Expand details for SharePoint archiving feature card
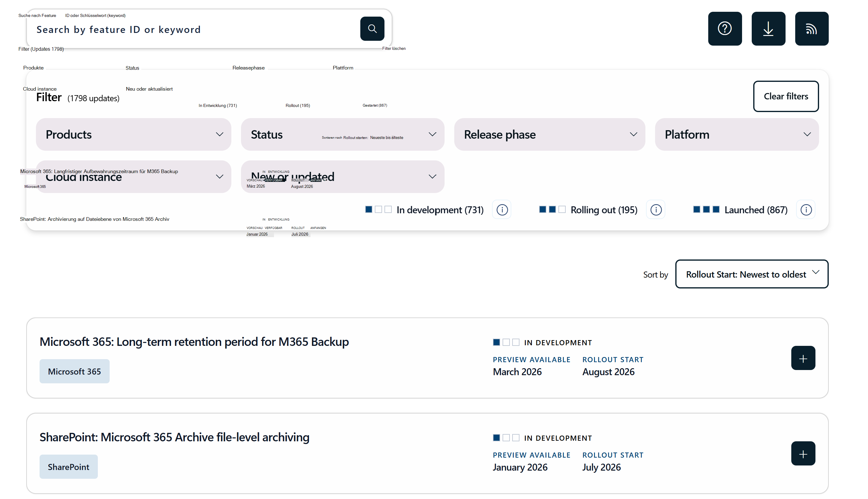Image resolution: width=868 pixels, height=499 pixels. click(x=803, y=453)
